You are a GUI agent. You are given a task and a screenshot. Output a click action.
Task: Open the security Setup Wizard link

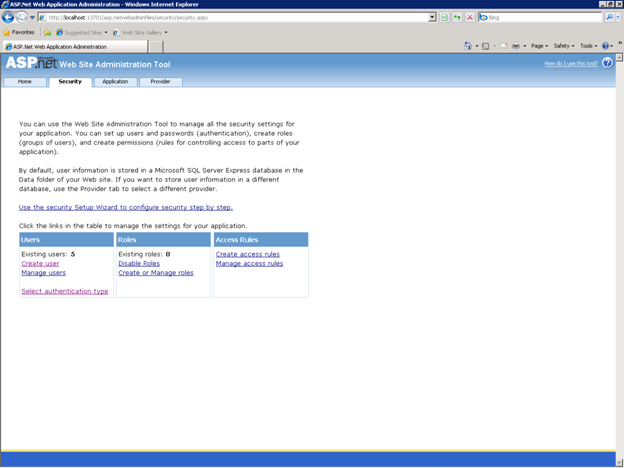coord(126,207)
